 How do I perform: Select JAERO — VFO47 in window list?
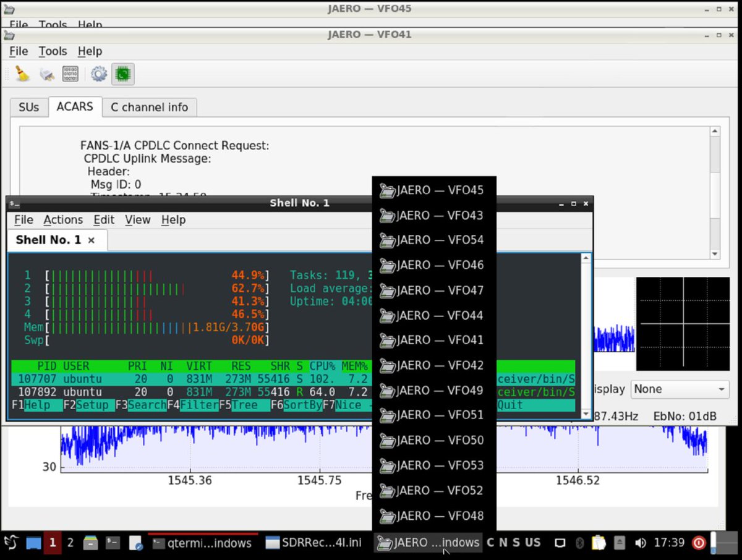click(x=434, y=291)
